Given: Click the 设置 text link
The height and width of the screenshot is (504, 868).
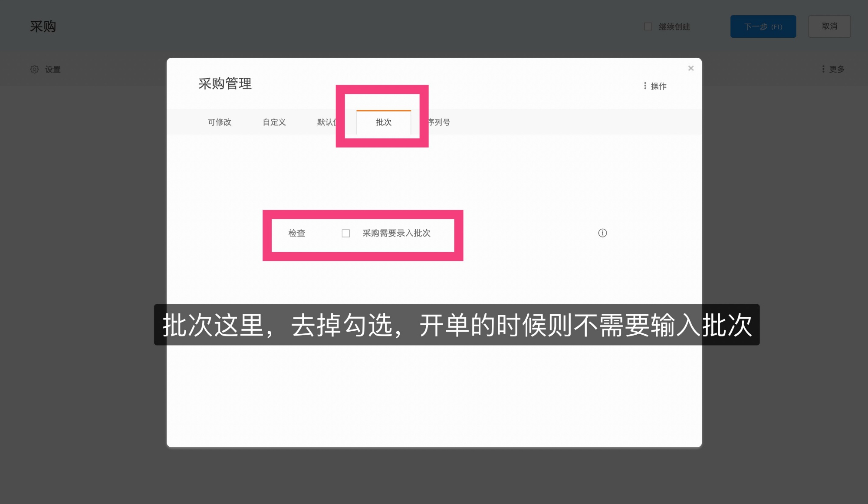Looking at the screenshot, I should pyautogui.click(x=53, y=69).
